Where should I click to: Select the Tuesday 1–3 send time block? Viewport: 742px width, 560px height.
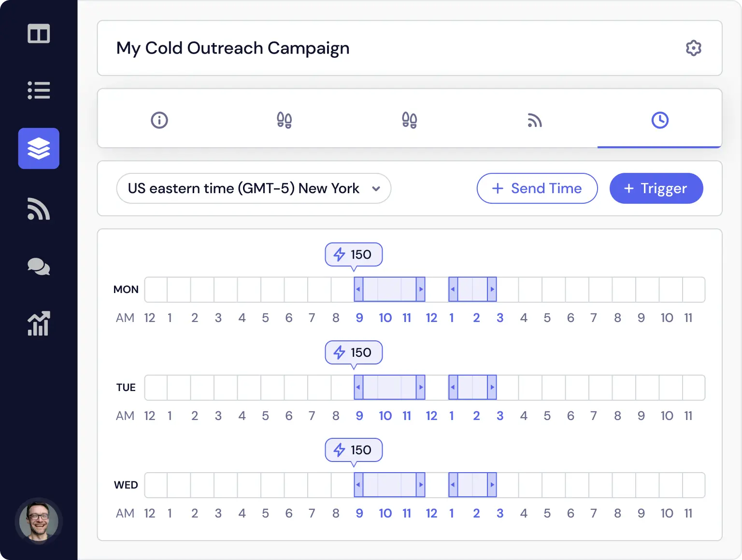(x=472, y=387)
